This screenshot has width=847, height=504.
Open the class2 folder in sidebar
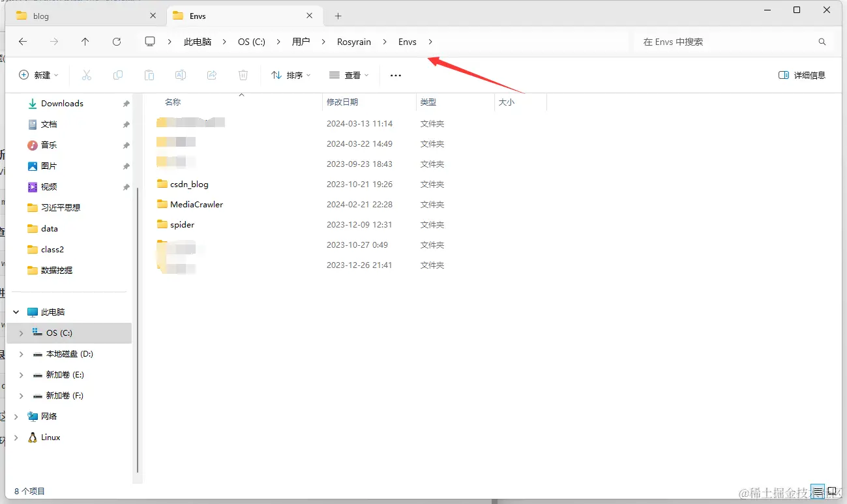[52, 249]
